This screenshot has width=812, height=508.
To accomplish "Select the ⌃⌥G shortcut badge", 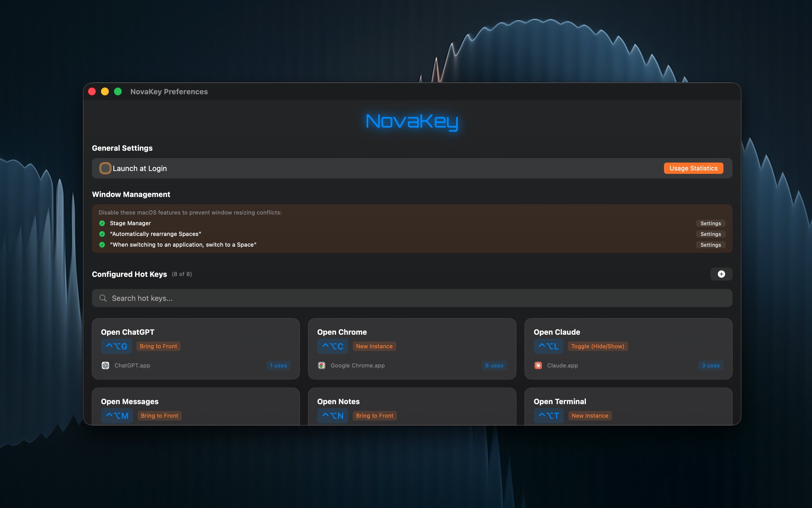I will pos(116,346).
